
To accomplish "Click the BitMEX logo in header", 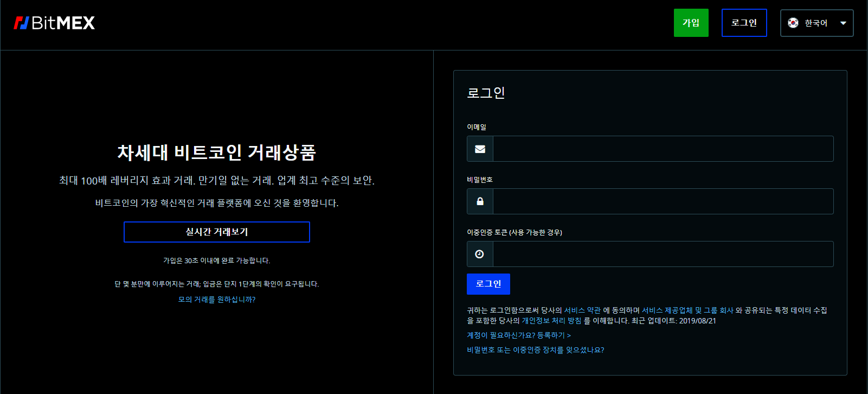I will point(54,23).
